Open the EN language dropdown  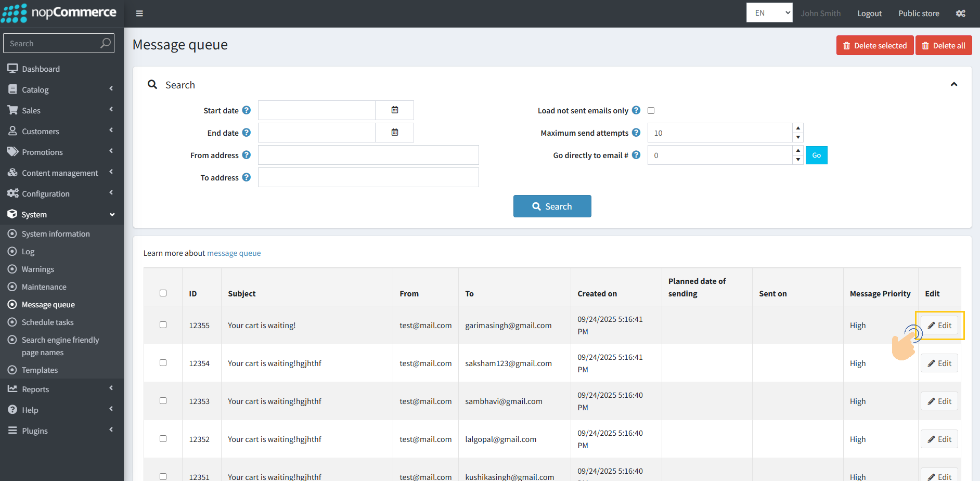tap(769, 13)
